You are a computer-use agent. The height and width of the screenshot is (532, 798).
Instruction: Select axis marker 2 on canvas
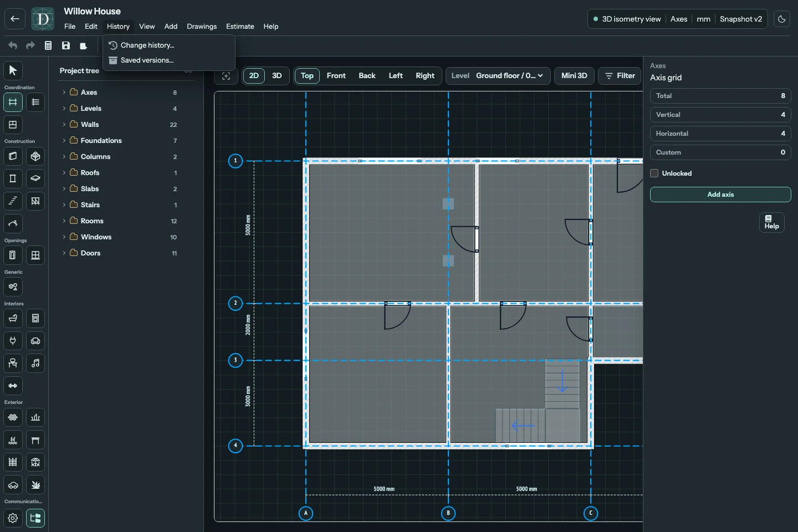(236, 303)
